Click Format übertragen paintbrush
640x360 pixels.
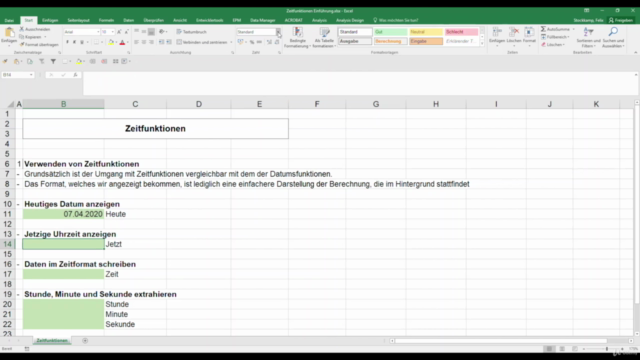point(39,44)
